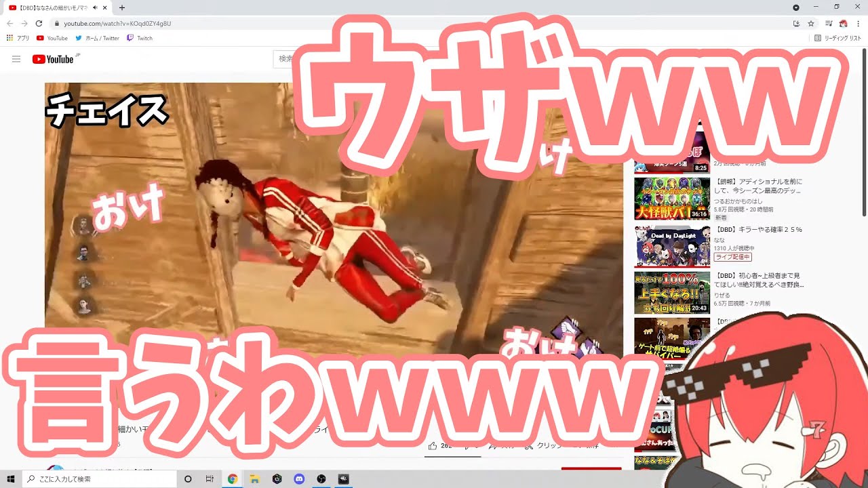Open the Apps bookmarks shortcut
The width and height of the screenshot is (868, 488).
coord(18,38)
